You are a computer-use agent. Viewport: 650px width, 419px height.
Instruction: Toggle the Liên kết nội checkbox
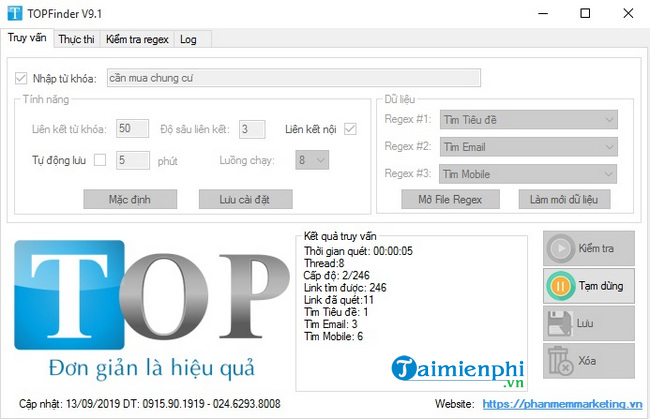pos(350,129)
